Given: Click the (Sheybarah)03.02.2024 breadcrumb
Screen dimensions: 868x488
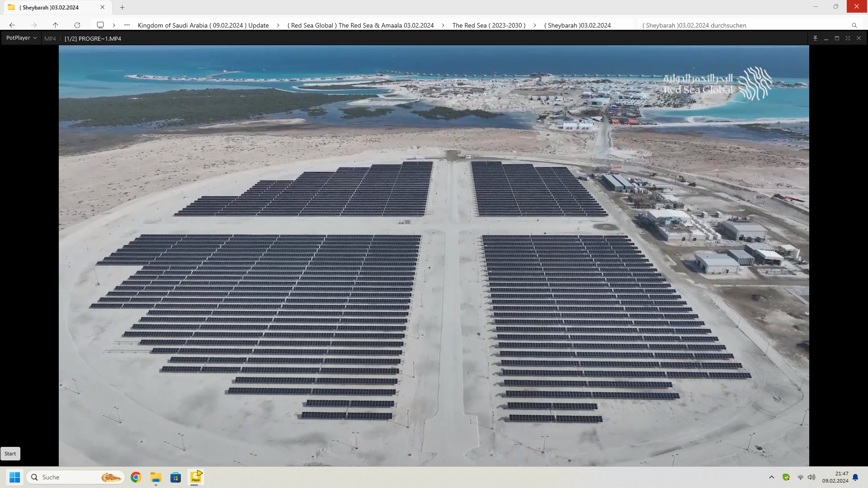Looking at the screenshot, I should [x=577, y=25].
